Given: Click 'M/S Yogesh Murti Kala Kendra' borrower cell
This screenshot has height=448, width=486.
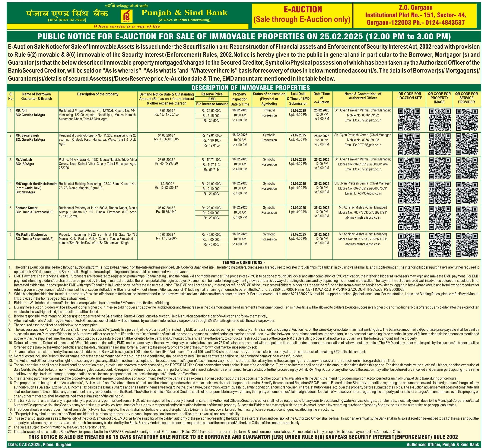Looking at the screenshot, I should point(37,188).
